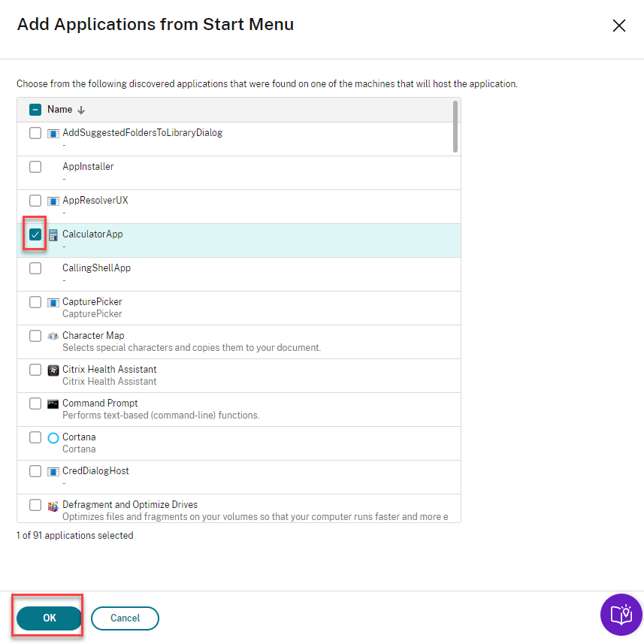Open the purple help guide button
This screenshot has width=644, height=644.
(x=621, y=615)
